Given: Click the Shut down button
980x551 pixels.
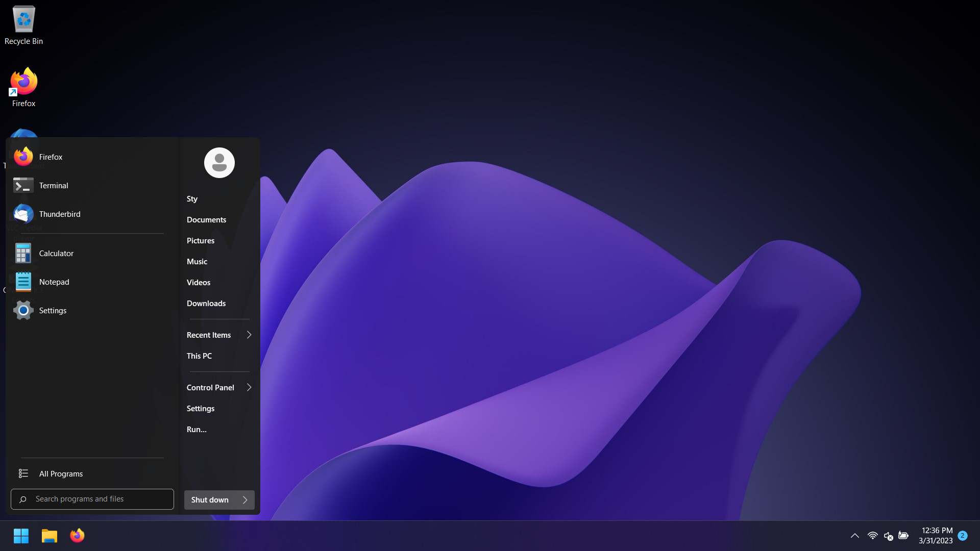Looking at the screenshot, I should [210, 500].
